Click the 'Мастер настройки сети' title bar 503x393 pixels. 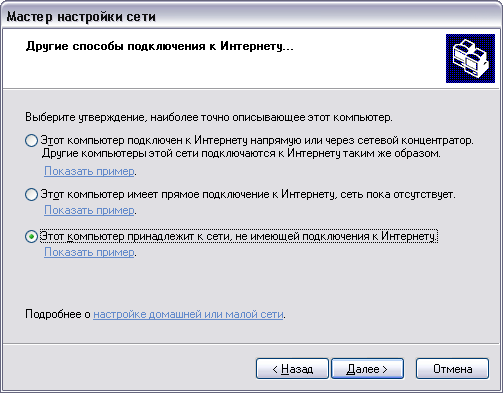[251, 16]
